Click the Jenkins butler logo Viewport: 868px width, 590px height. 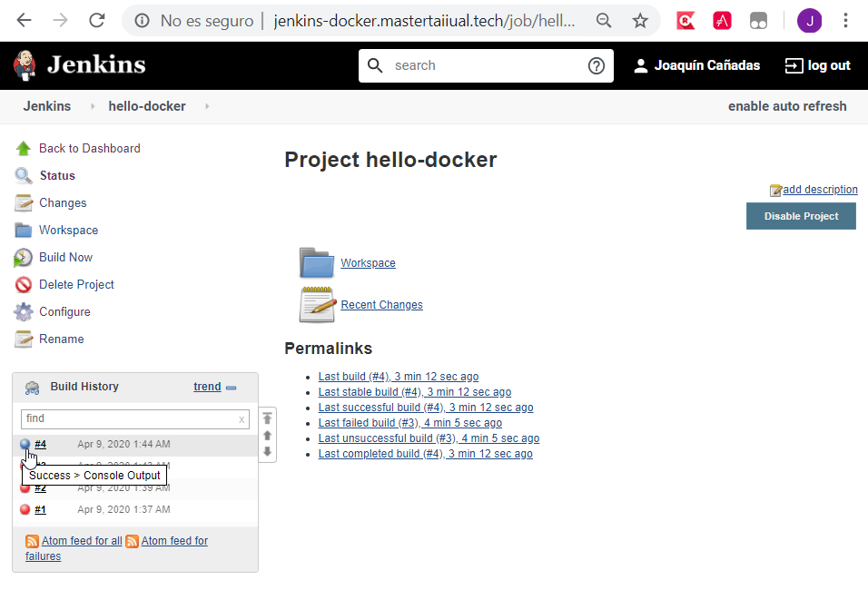pyautogui.click(x=25, y=64)
